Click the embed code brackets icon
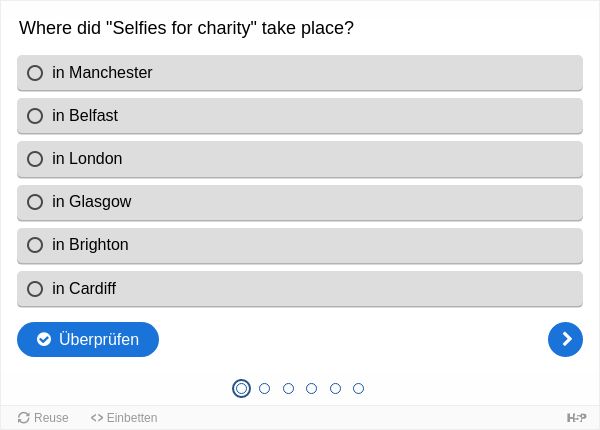 pos(97,418)
